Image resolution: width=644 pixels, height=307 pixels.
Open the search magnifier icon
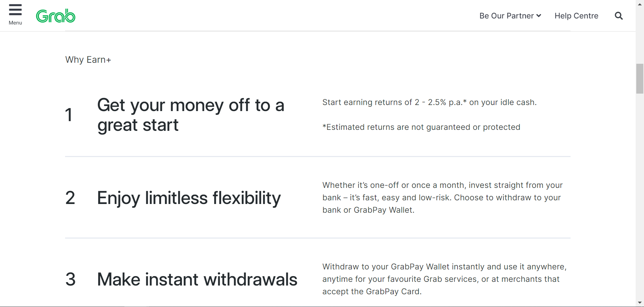[619, 16]
